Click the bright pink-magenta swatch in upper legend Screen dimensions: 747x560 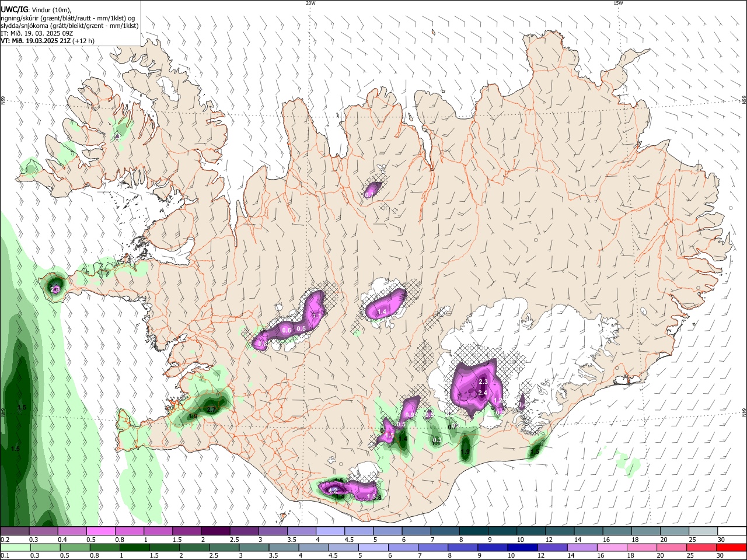[x=100, y=531]
